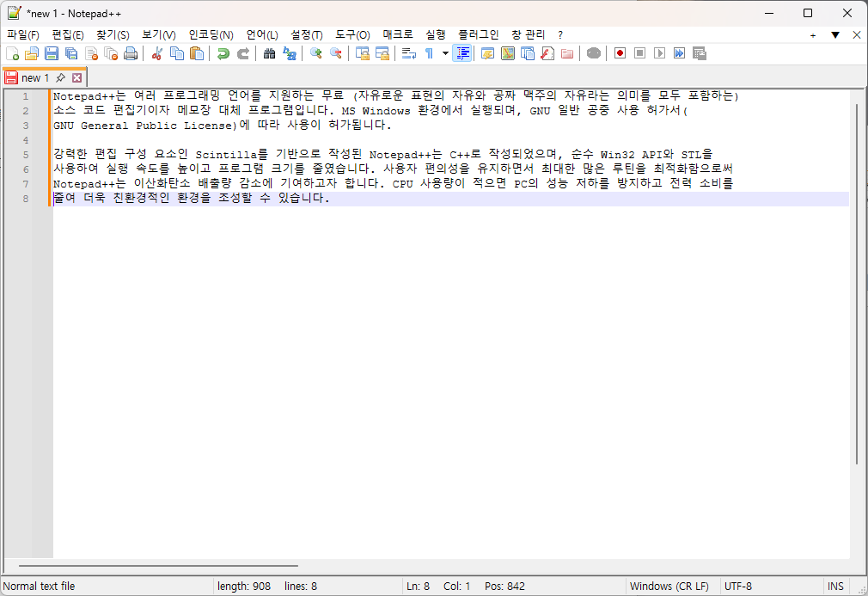Open the 플러그인 menu
Screen dimensions: 868x596
[479, 35]
